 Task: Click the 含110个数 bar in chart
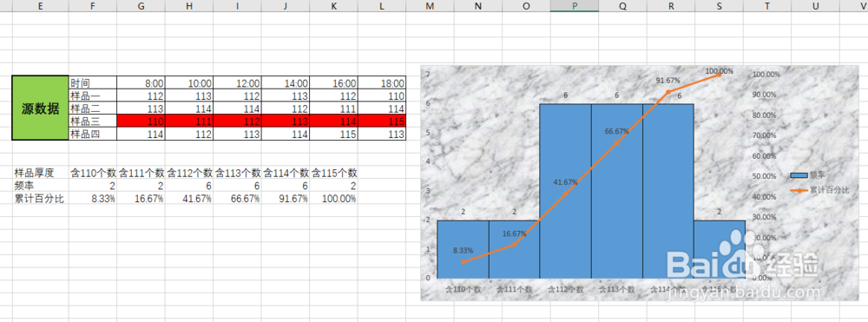tap(463, 249)
